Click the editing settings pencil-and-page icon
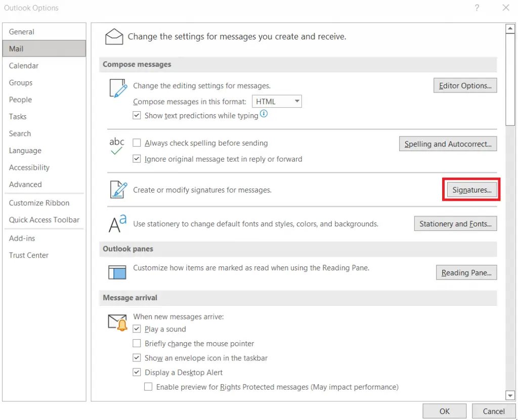The image size is (518, 420). pos(118,88)
